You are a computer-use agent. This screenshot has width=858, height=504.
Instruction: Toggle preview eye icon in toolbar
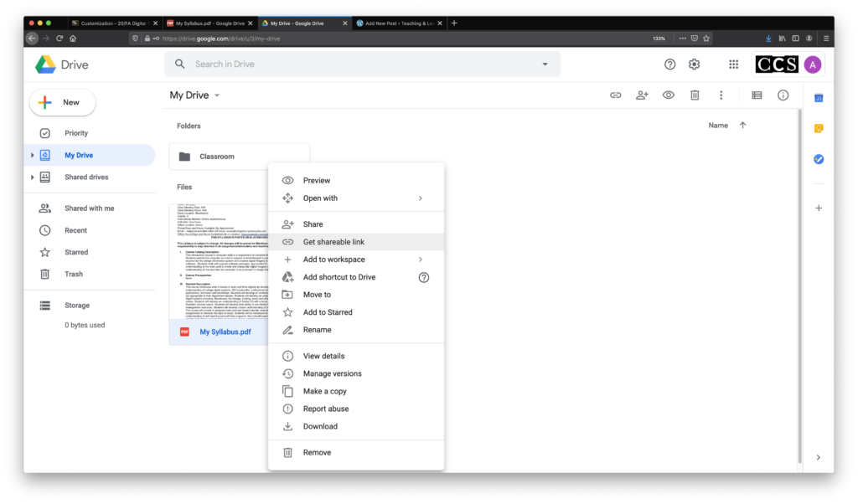(668, 95)
